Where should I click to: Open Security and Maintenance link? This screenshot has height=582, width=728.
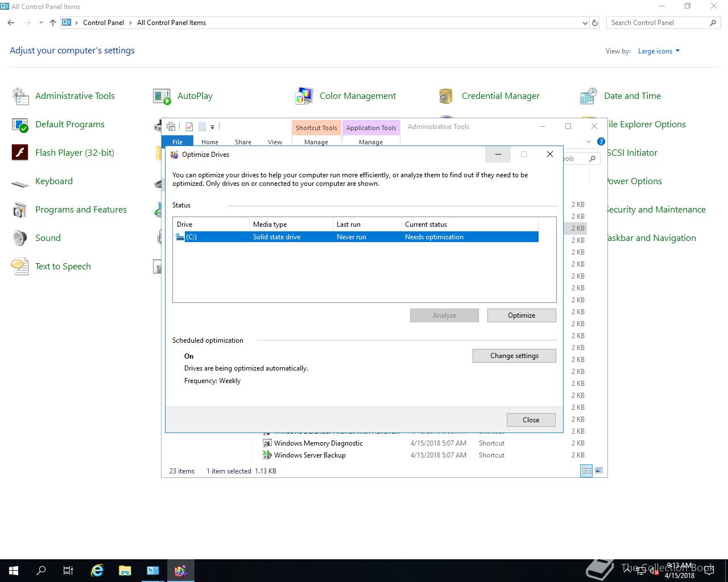click(x=655, y=210)
